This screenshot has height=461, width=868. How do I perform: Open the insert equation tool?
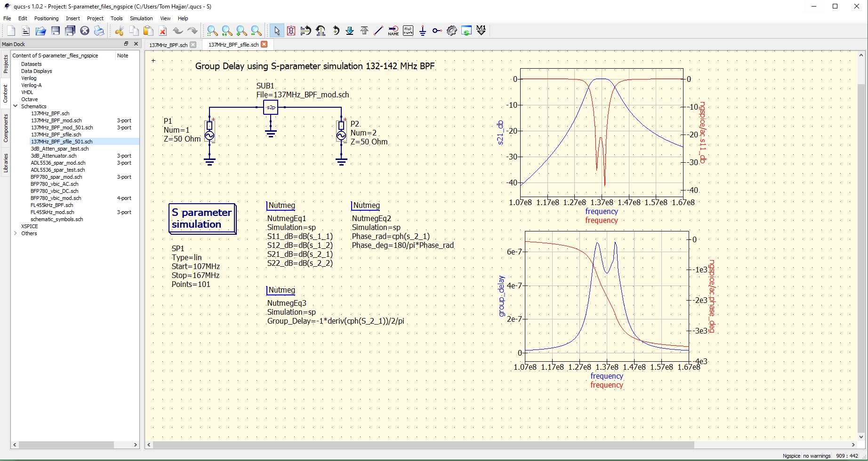coord(408,31)
